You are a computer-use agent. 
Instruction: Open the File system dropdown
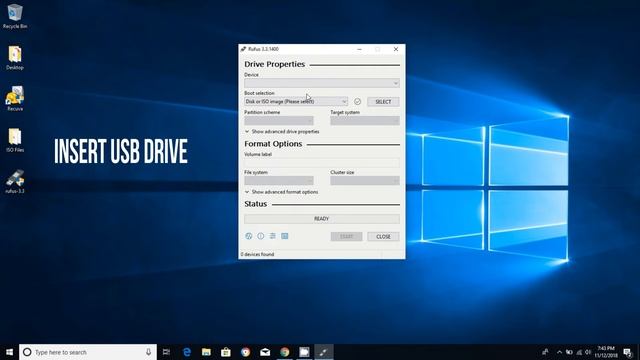point(279,180)
